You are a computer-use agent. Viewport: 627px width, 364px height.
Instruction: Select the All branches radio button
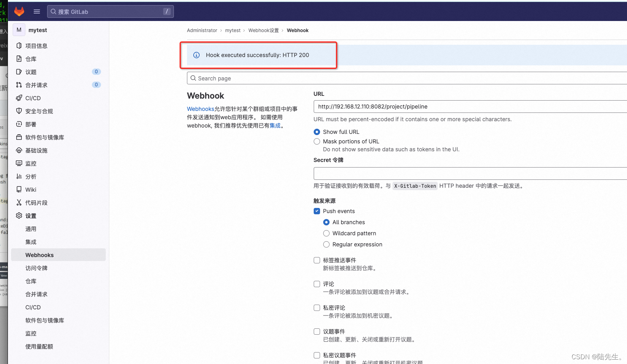[326, 222]
